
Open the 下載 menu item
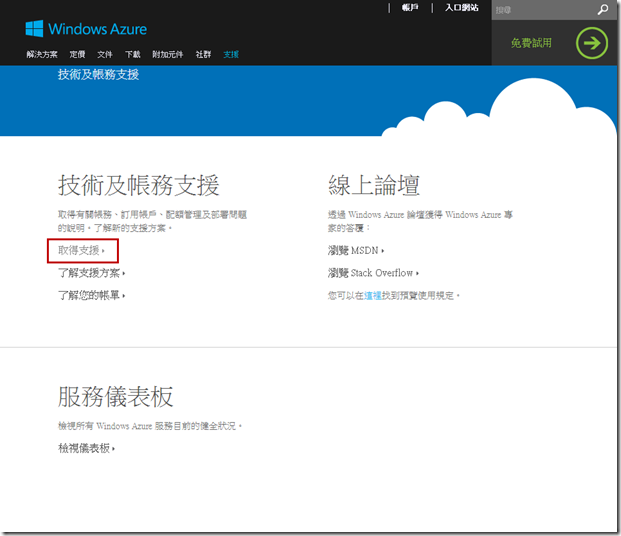tap(133, 54)
